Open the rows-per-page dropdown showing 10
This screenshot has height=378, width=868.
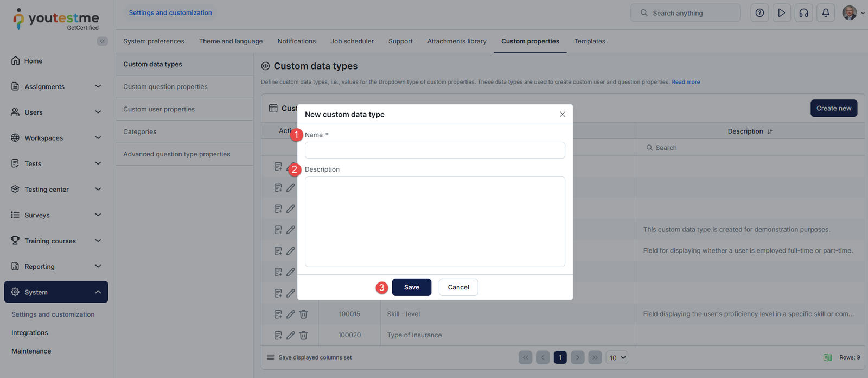point(617,357)
